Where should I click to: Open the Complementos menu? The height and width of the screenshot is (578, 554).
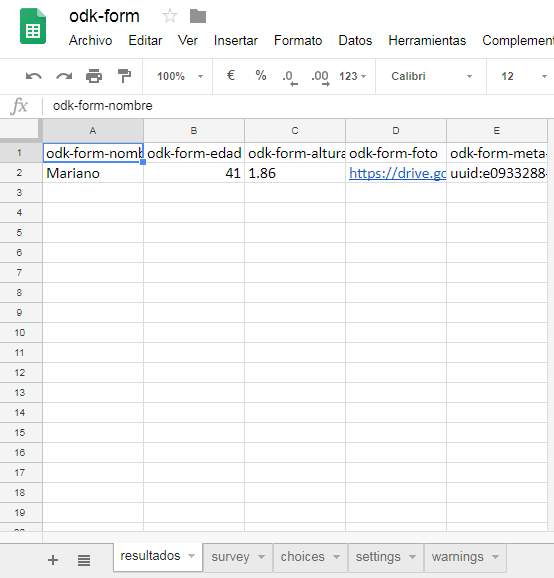(518, 40)
